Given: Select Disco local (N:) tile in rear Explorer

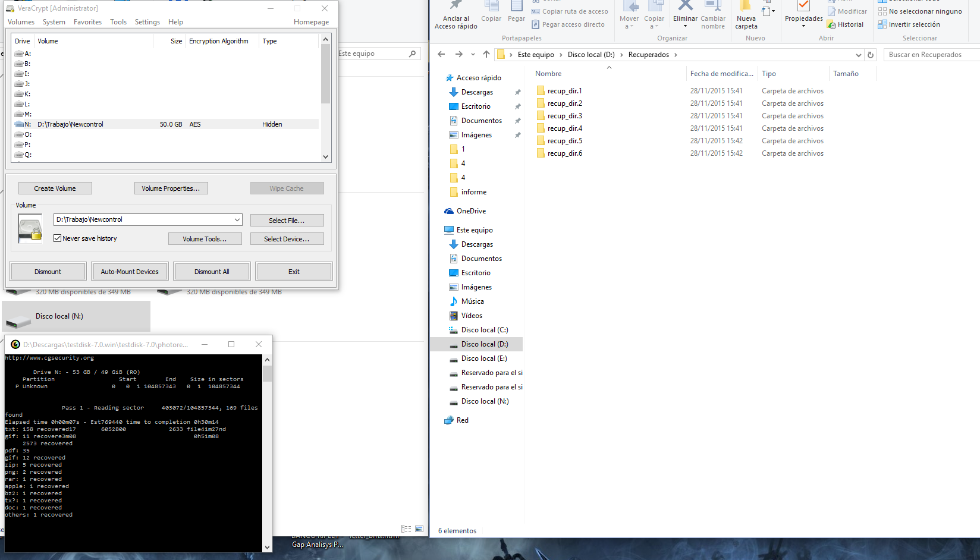Looking at the screenshot, I should (76, 316).
